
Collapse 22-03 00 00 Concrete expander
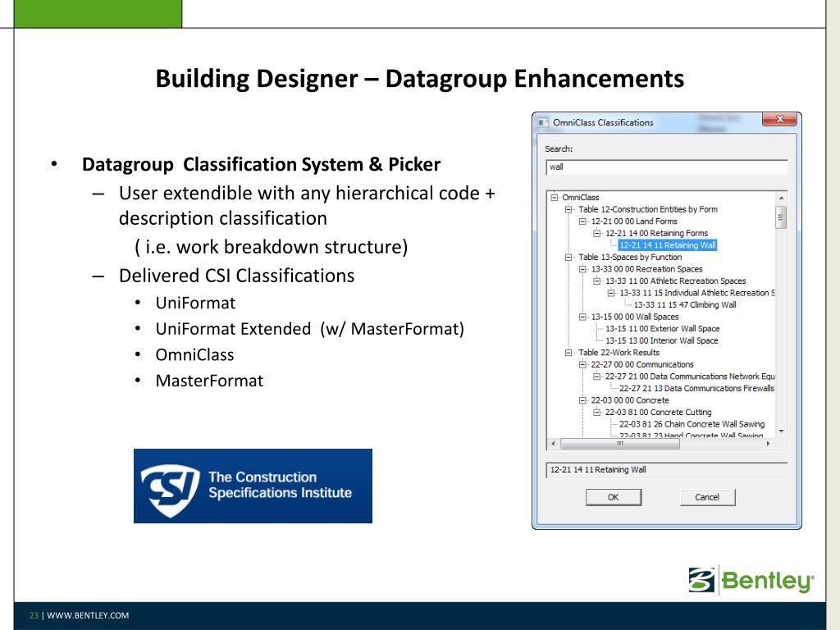[582, 400]
